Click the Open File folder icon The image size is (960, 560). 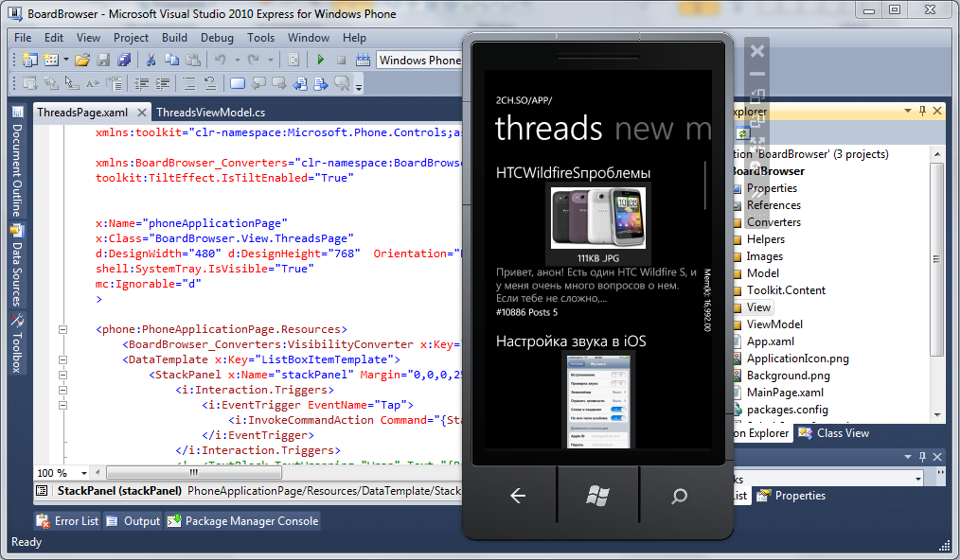pyautogui.click(x=82, y=60)
